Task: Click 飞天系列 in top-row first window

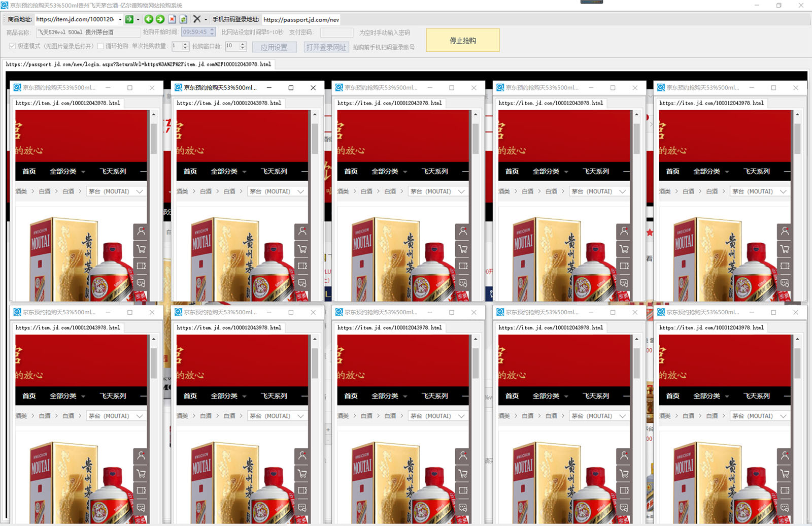Action: 113,172
